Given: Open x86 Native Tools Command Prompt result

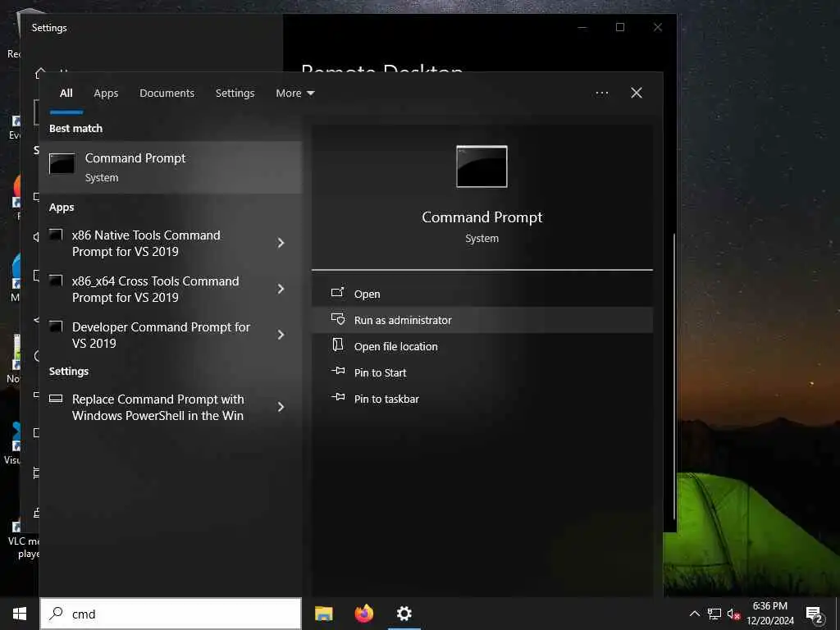Looking at the screenshot, I should [155, 243].
